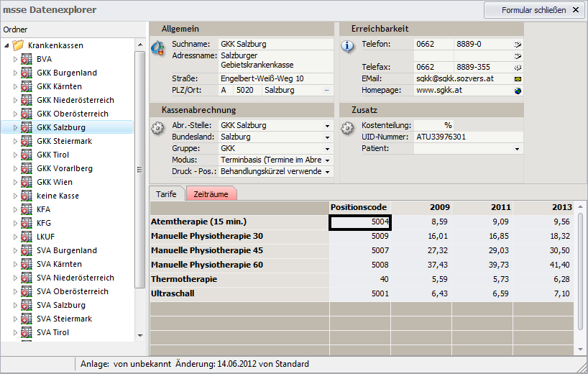The width and height of the screenshot is (588, 374).
Task: Click the Positionscode column header
Action: point(359,207)
